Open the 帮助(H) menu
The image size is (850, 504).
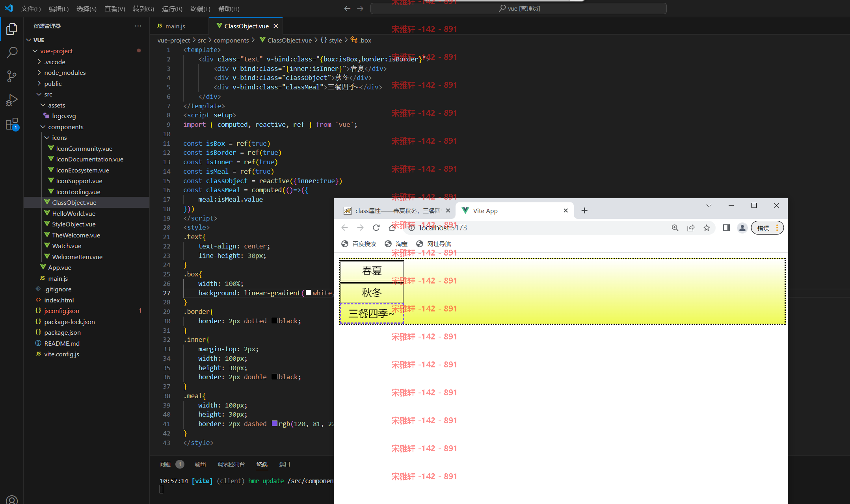(229, 9)
